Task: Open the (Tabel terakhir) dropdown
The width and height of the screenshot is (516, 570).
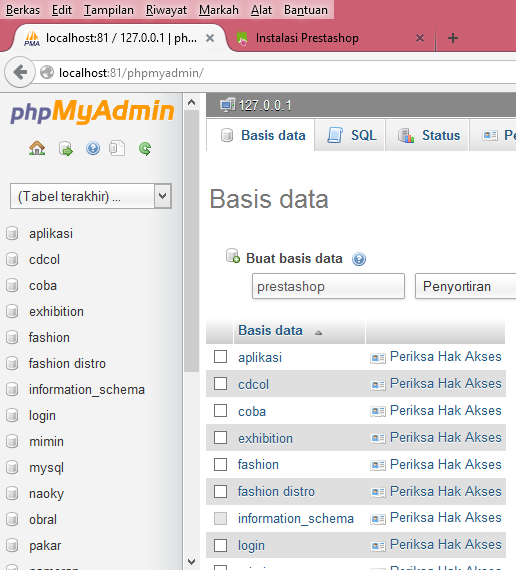Action: (91, 196)
